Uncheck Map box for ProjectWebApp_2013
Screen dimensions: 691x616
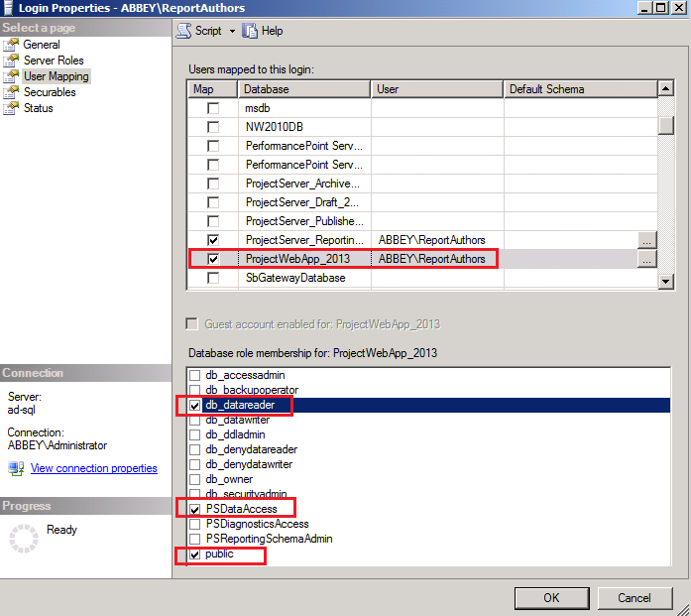pos(213,259)
